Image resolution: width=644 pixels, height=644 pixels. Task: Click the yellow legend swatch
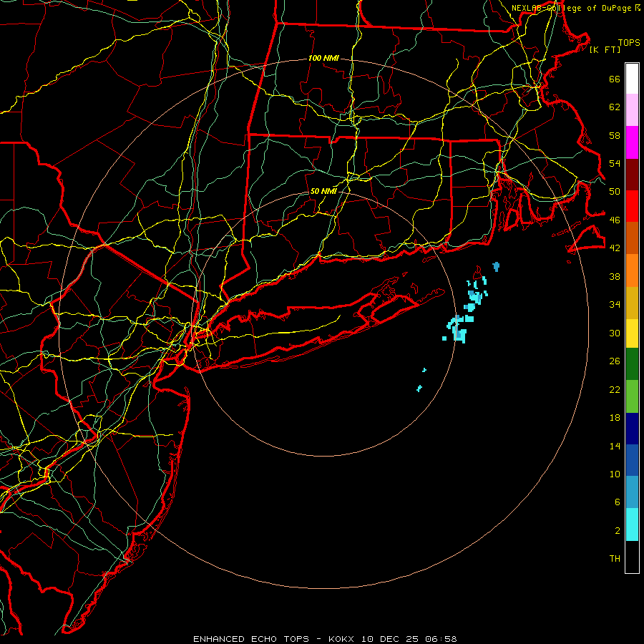632,333
